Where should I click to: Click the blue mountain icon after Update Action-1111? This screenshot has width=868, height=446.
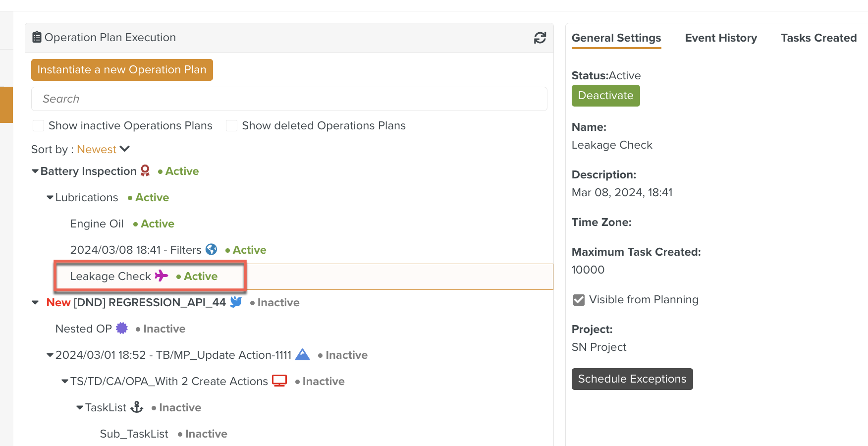302,355
